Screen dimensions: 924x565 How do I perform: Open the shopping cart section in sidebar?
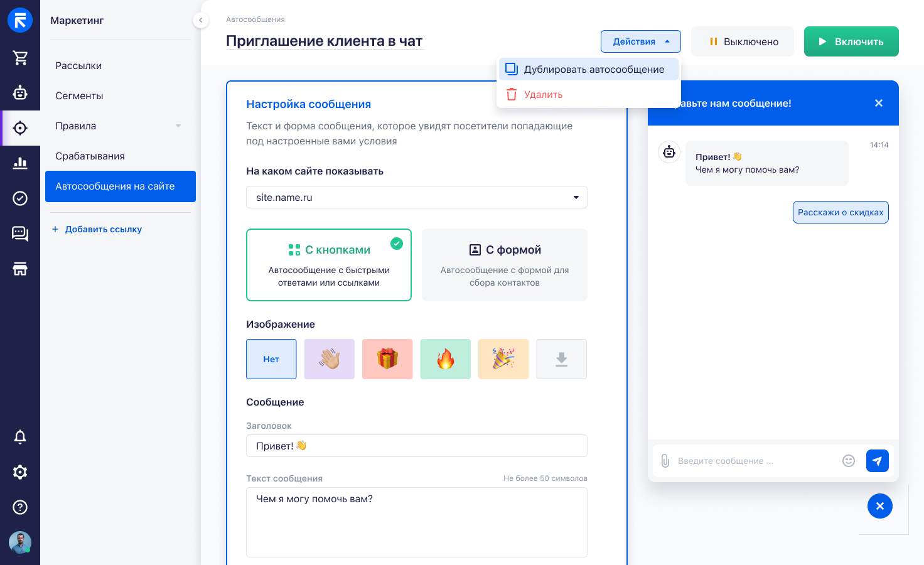20,58
